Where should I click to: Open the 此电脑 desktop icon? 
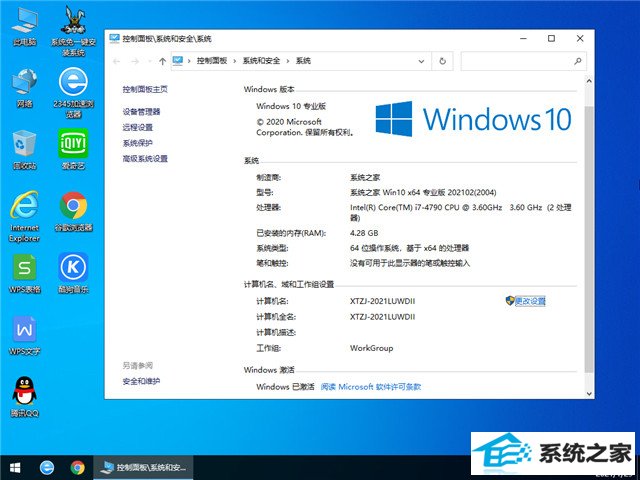[24, 26]
